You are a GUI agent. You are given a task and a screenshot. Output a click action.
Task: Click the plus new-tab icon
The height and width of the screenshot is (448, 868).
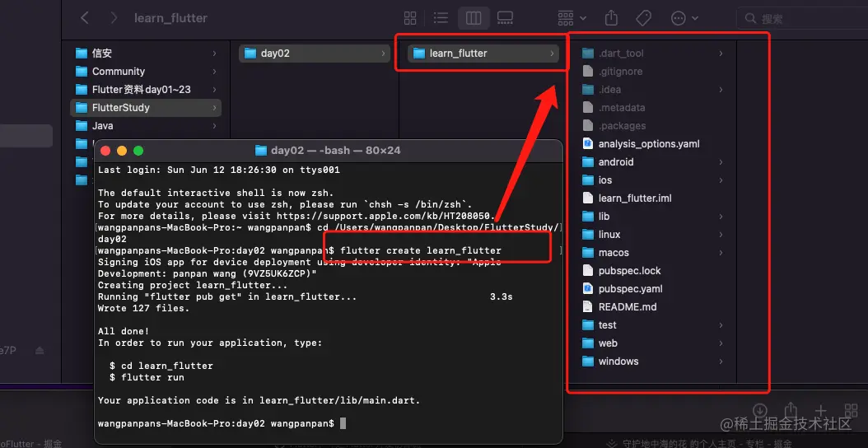(821, 410)
